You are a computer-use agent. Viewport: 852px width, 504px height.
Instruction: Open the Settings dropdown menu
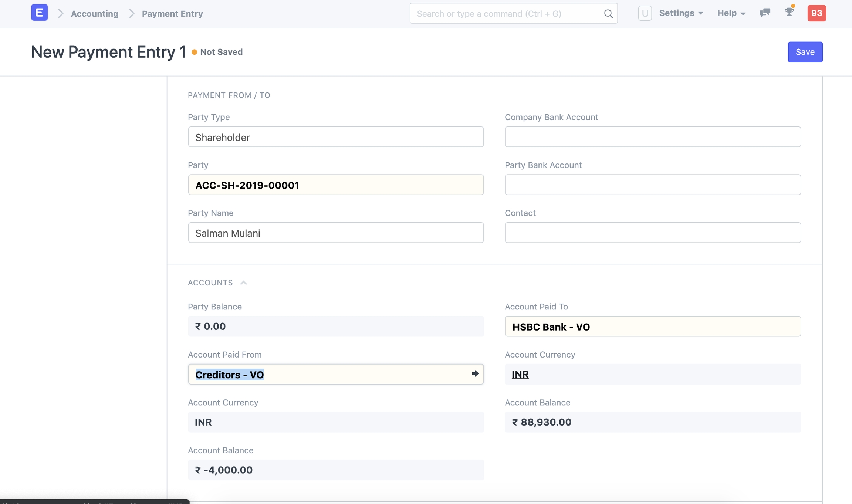pos(681,13)
